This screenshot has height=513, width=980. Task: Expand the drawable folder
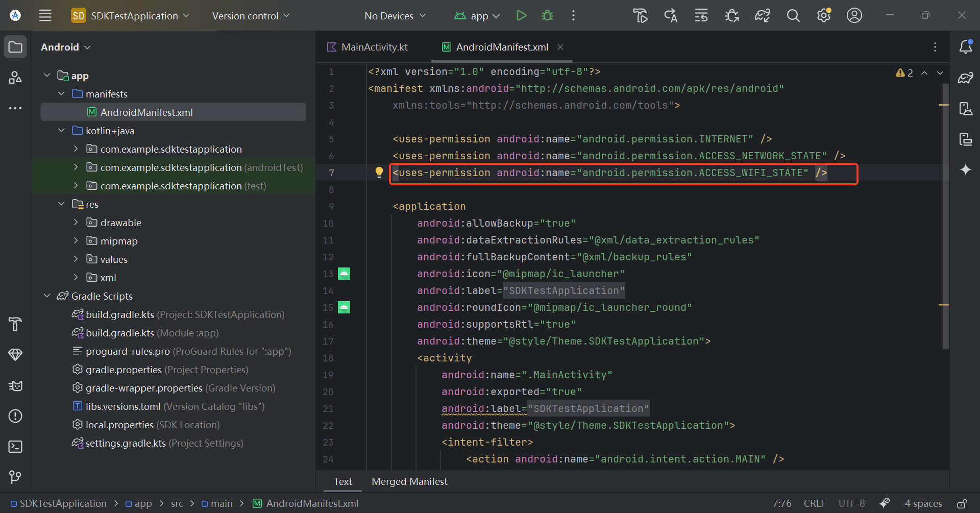pyautogui.click(x=76, y=222)
